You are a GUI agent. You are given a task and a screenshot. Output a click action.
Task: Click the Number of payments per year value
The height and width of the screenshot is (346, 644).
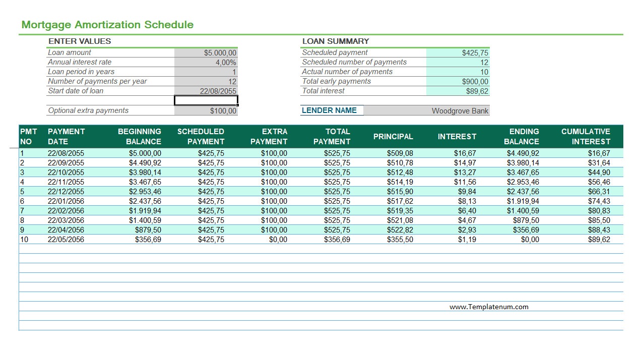206,81
